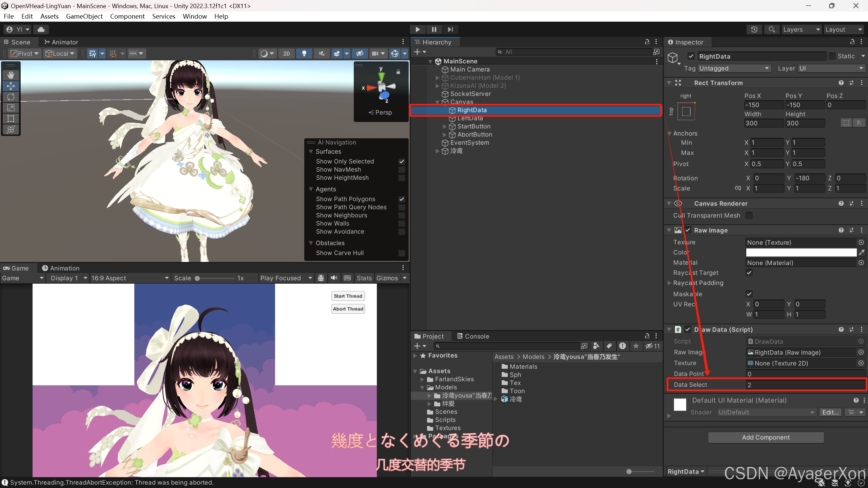Select the Hand view tool
This screenshot has height=488, width=868.
click(11, 75)
